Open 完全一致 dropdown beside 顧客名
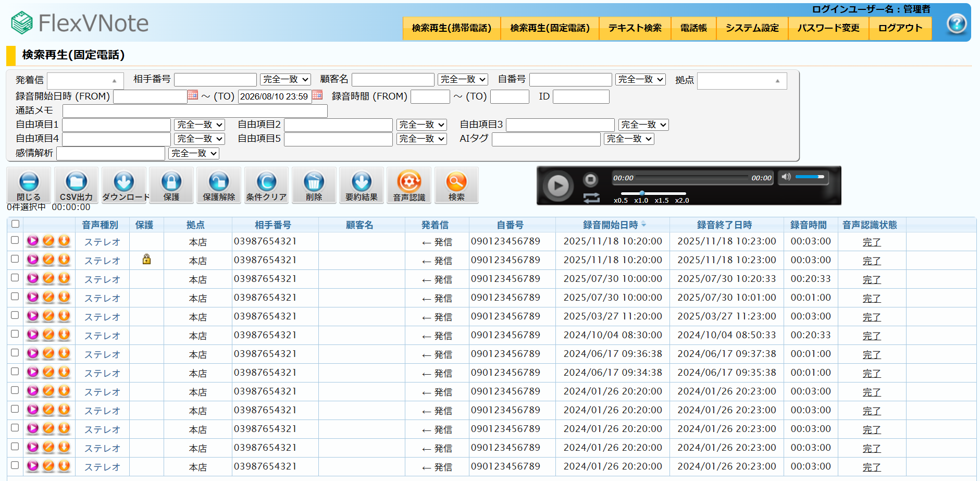 (463, 79)
